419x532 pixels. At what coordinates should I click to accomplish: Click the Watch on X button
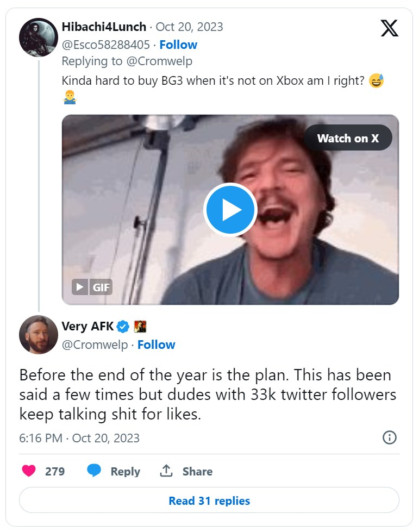[348, 139]
